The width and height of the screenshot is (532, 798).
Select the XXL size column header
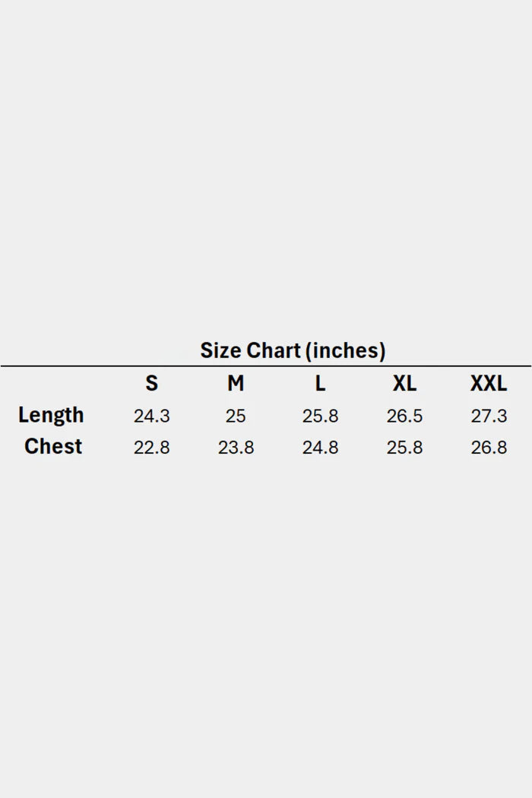click(x=489, y=384)
